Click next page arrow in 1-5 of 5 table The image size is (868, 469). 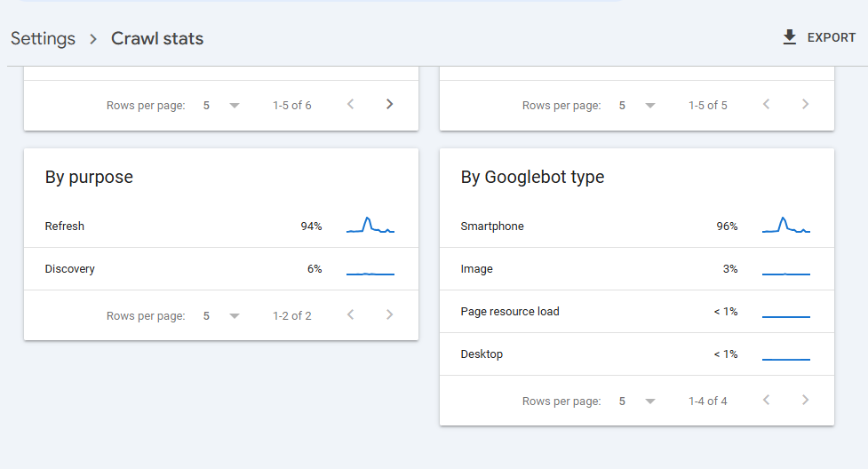[x=806, y=104]
